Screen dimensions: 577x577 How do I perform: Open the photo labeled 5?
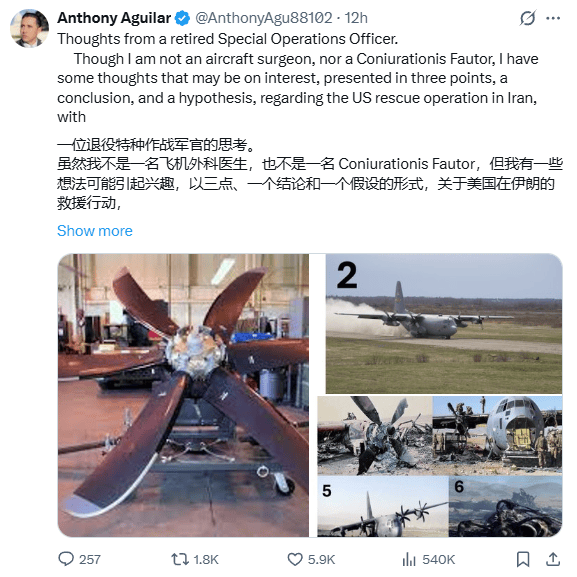coord(383,506)
